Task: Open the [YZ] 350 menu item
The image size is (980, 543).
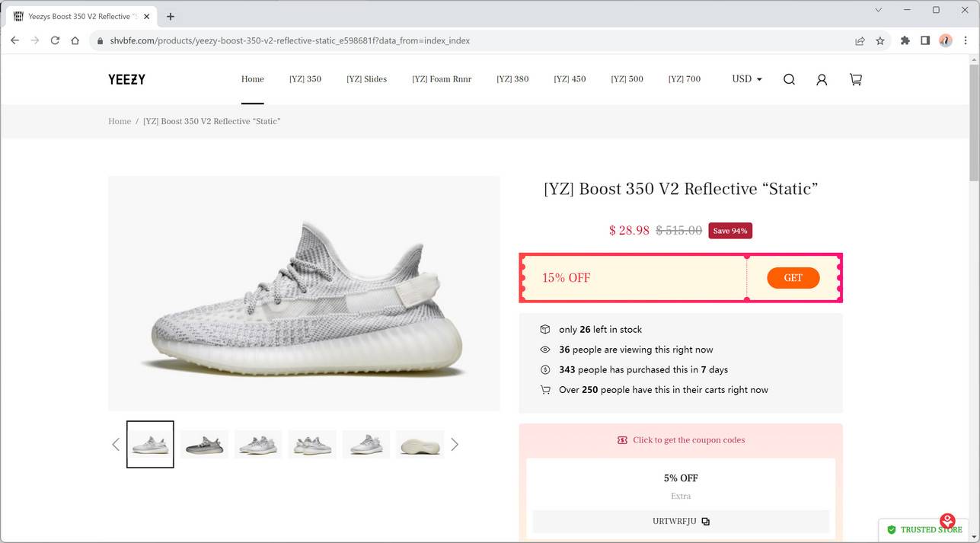Action: coord(305,79)
